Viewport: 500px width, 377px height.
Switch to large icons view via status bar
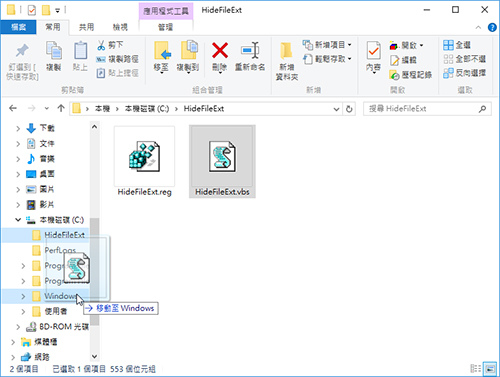point(489,369)
